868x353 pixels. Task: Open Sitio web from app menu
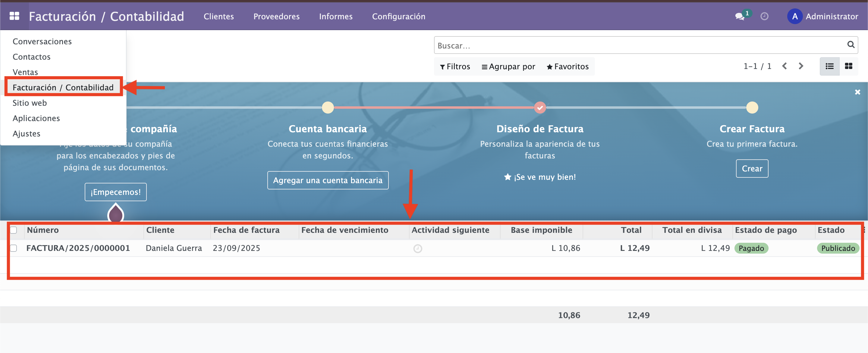30,103
